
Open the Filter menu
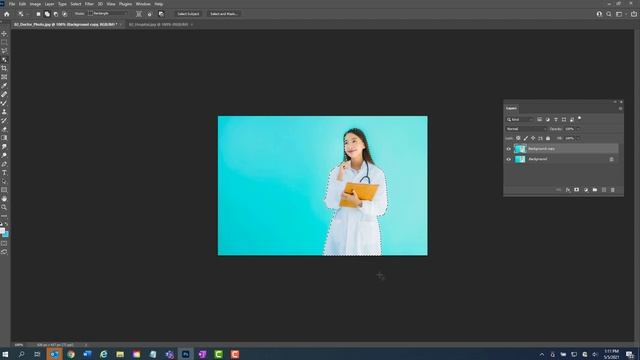(89, 4)
